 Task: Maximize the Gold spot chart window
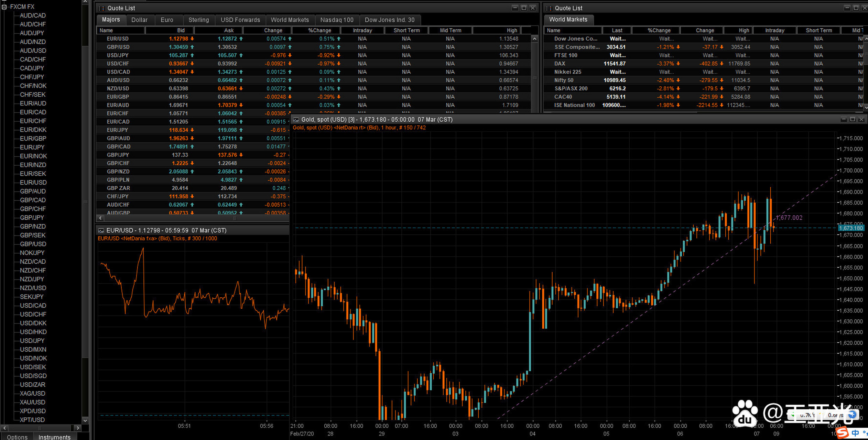tap(853, 119)
